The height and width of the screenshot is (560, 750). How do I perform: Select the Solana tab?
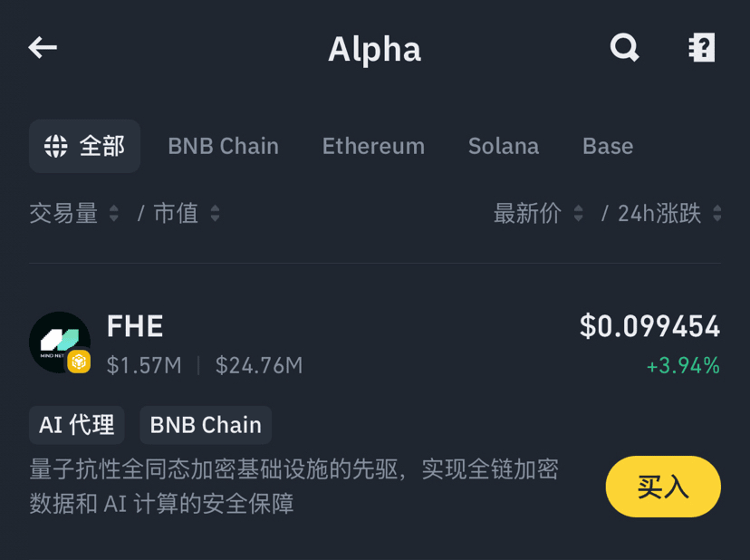tap(504, 146)
